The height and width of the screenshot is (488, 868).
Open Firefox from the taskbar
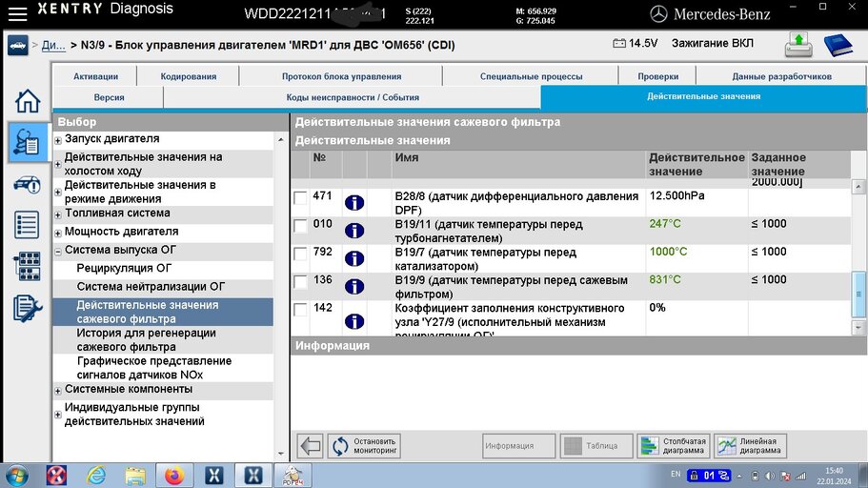point(174,476)
